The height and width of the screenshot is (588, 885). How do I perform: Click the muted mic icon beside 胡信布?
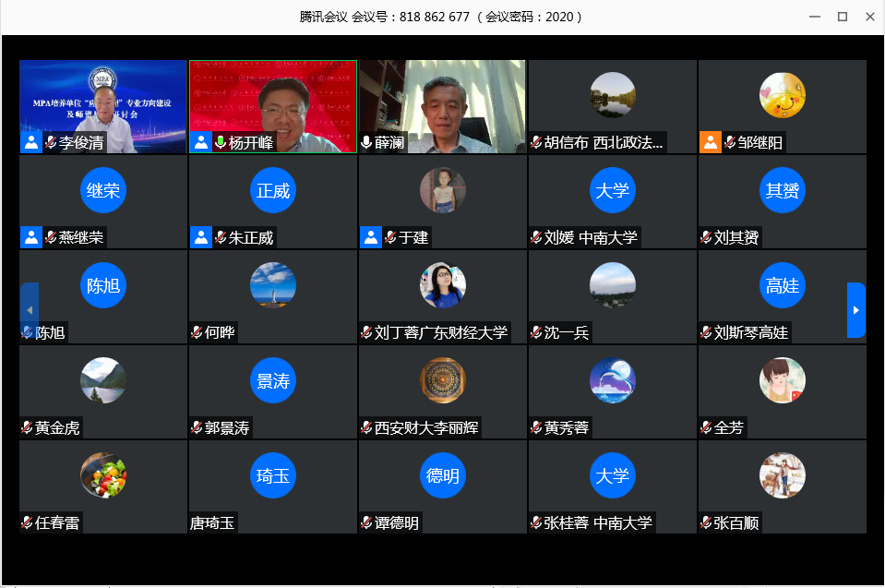click(x=536, y=143)
